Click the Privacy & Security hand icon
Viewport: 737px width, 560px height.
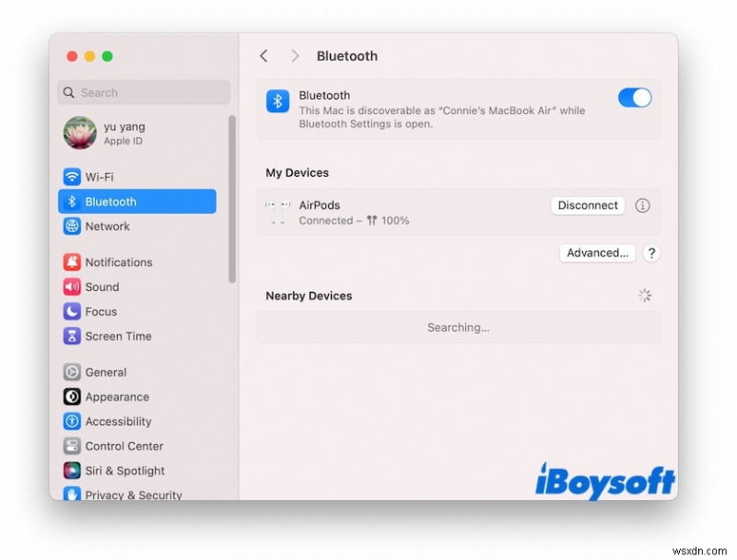72,494
